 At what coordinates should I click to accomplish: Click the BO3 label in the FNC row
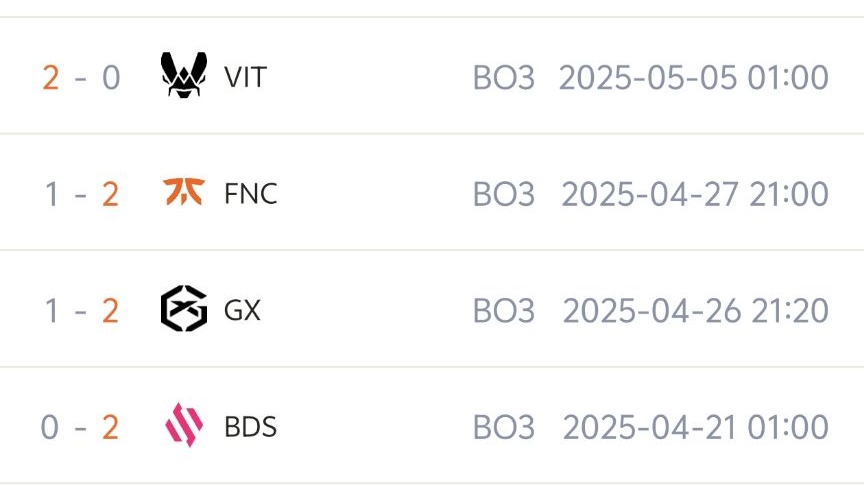pos(504,194)
